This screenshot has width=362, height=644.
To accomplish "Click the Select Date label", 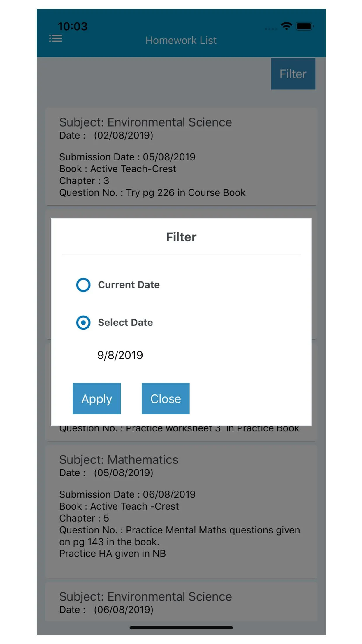I will point(125,323).
